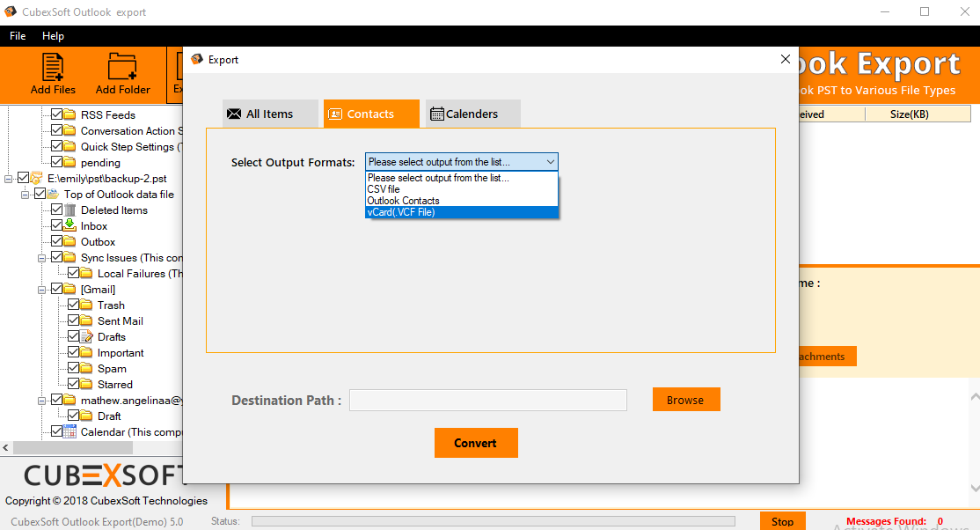Click the Calendar folder icon in tree
This screenshot has width=980, height=530.
point(69,432)
